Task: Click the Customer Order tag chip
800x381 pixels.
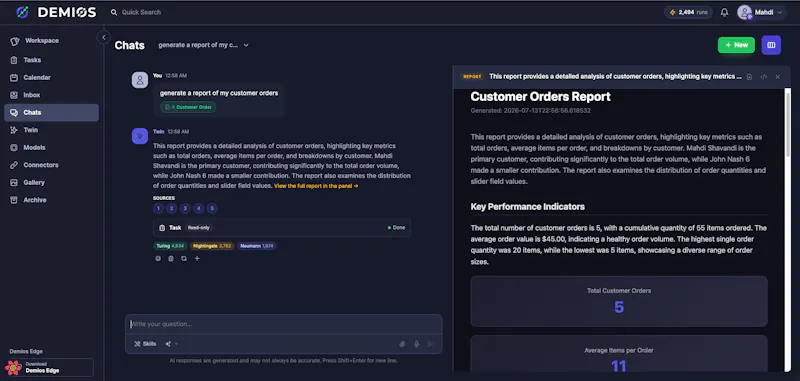Action: pos(189,107)
